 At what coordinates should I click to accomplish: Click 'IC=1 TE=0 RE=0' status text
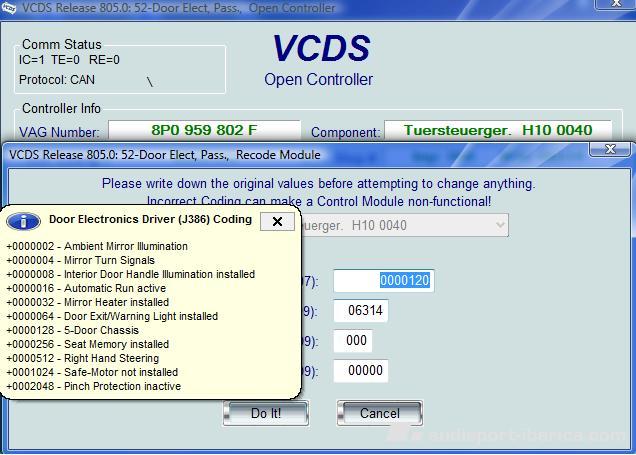69,60
